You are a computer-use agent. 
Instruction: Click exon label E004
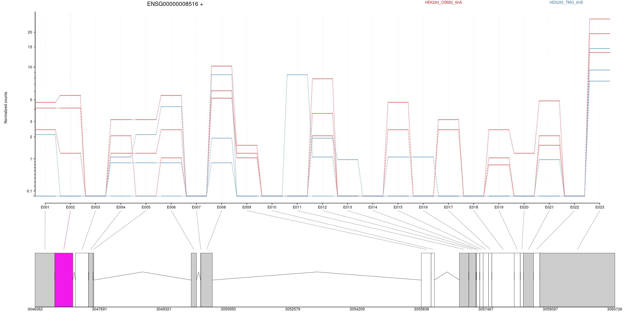[x=121, y=207]
